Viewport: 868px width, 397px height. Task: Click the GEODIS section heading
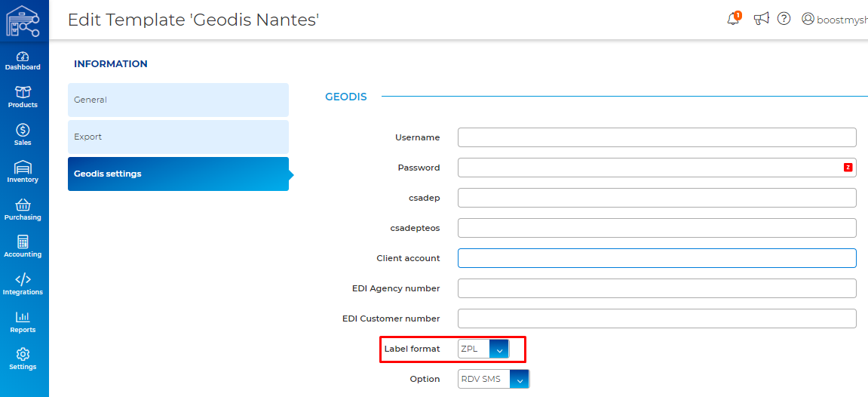(x=346, y=97)
